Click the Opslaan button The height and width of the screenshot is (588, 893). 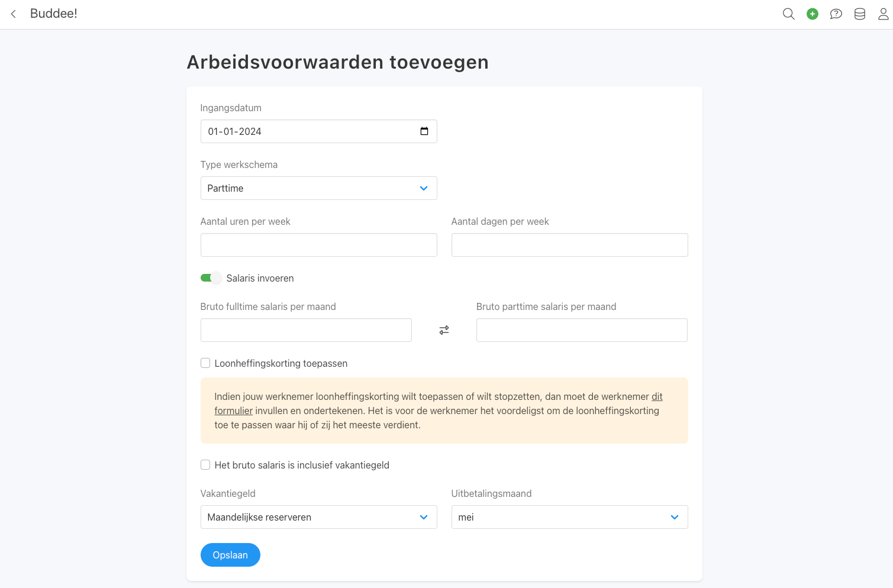click(x=230, y=555)
